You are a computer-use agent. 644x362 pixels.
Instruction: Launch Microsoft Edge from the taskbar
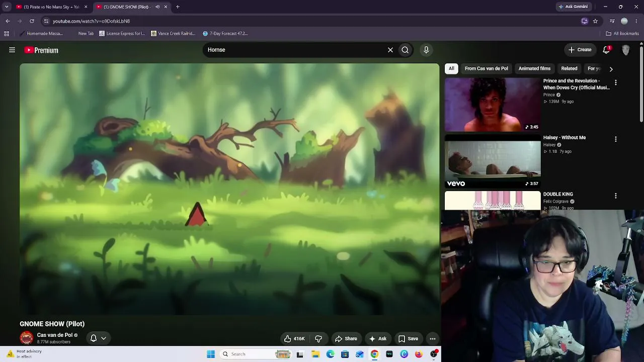click(330, 354)
